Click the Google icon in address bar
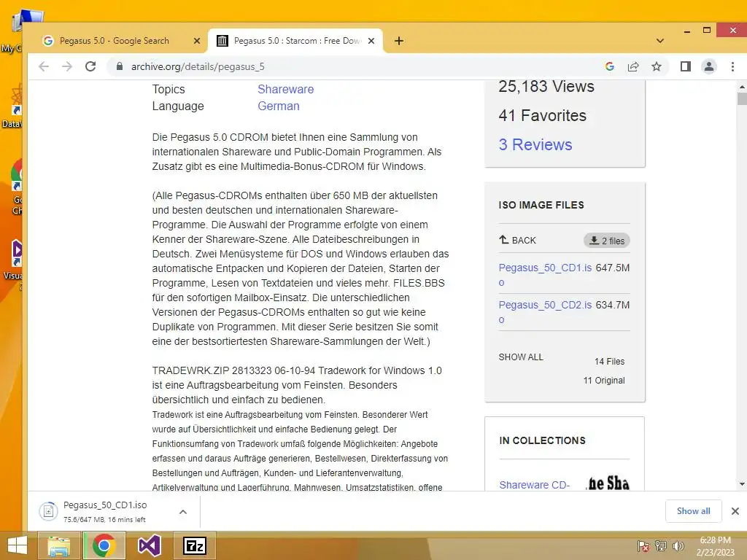 point(610,66)
